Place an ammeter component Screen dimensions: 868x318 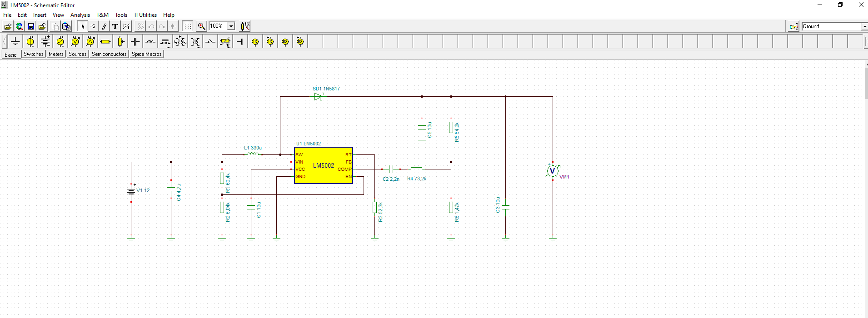[x=90, y=42]
